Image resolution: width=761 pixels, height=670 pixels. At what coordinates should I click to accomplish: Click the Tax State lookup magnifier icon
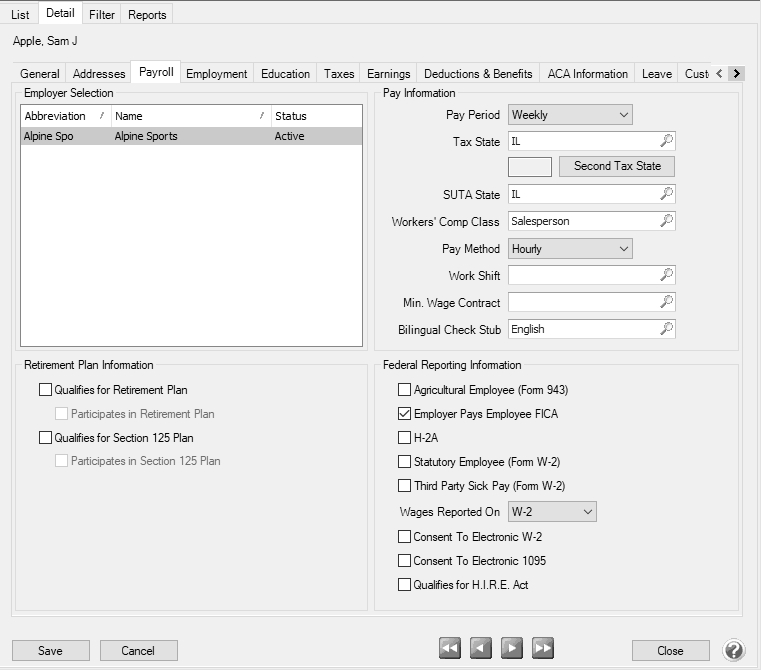point(667,142)
